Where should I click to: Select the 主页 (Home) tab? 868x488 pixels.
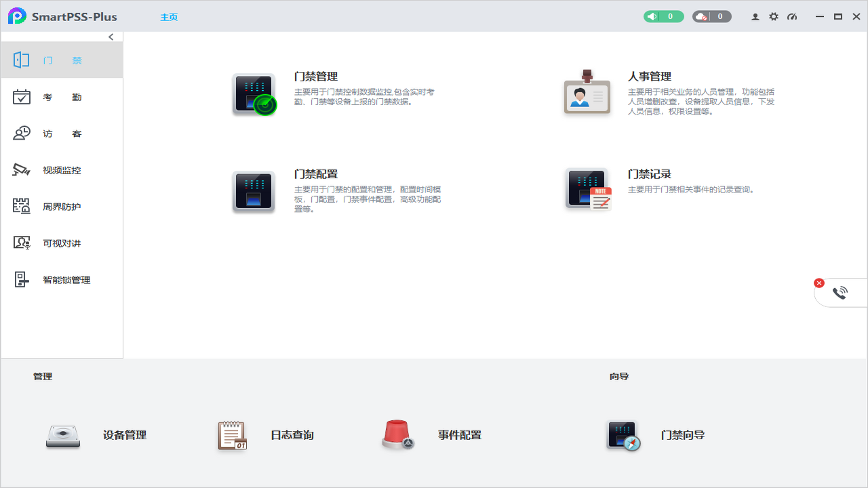(x=169, y=16)
